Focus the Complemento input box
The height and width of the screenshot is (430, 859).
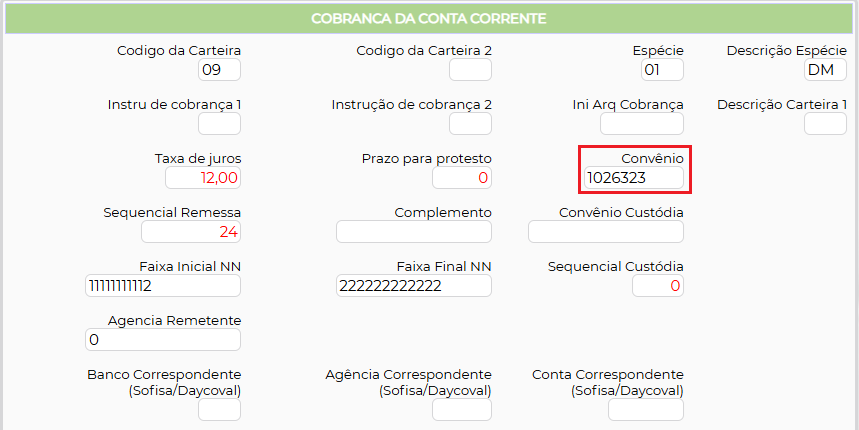coord(414,232)
